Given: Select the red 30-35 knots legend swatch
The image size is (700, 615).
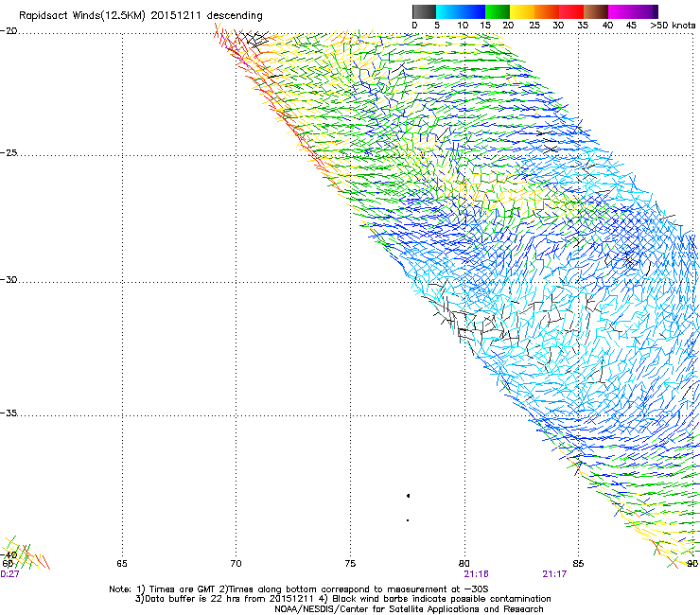Looking at the screenshot, I should pyautogui.click(x=571, y=11).
